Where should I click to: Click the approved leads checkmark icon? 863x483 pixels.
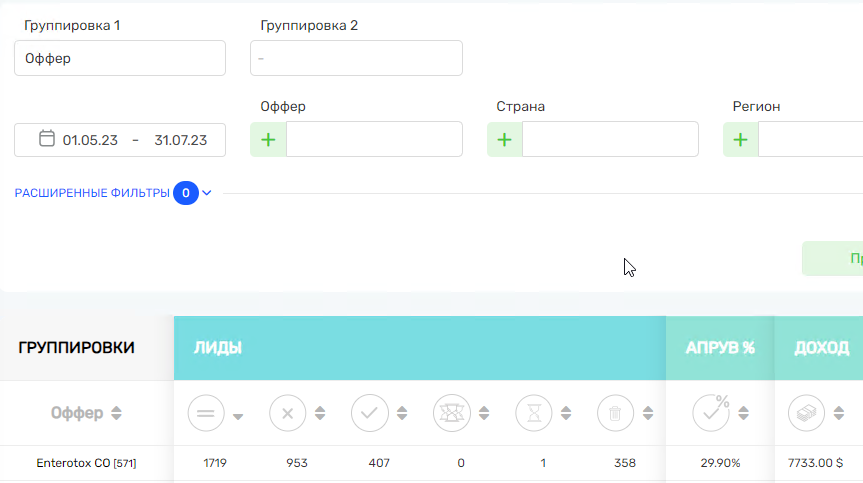point(369,413)
